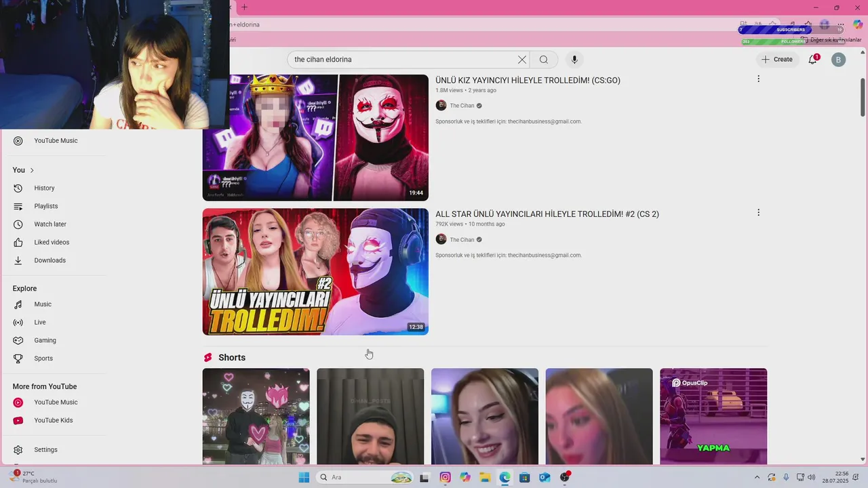Screen dimensions: 868x488
Task: Open the account avatar menu "B"
Action: point(839,60)
